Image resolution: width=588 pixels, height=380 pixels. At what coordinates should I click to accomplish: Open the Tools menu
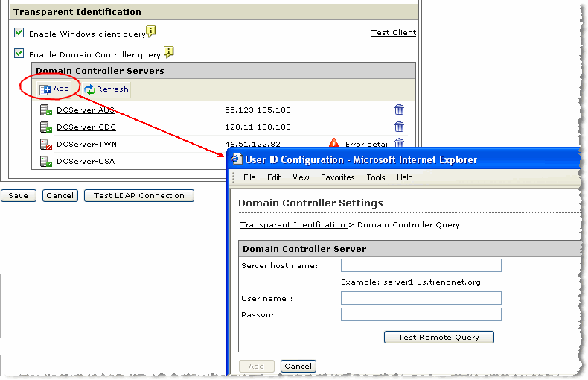click(x=376, y=177)
